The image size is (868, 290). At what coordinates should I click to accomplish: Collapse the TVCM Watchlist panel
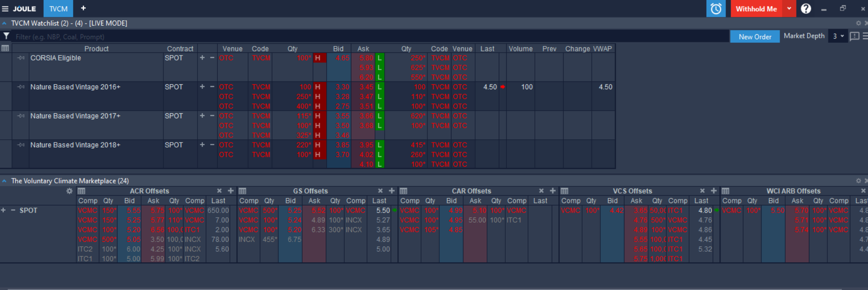[x=4, y=23]
